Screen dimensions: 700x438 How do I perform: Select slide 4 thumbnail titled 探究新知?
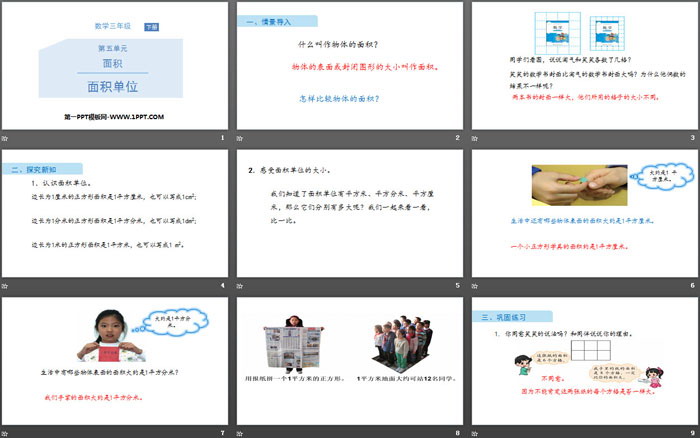[115, 213]
